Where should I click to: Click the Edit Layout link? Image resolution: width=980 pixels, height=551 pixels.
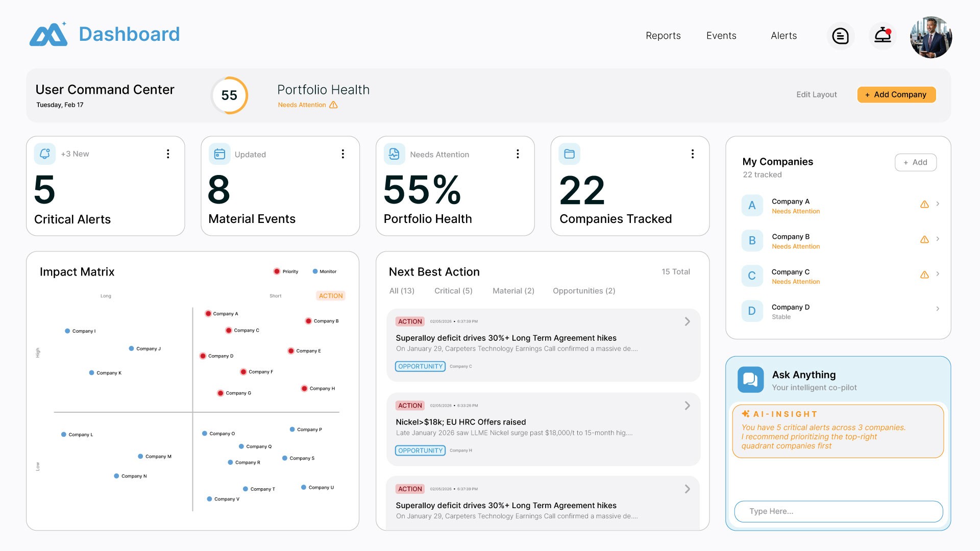[816, 94]
